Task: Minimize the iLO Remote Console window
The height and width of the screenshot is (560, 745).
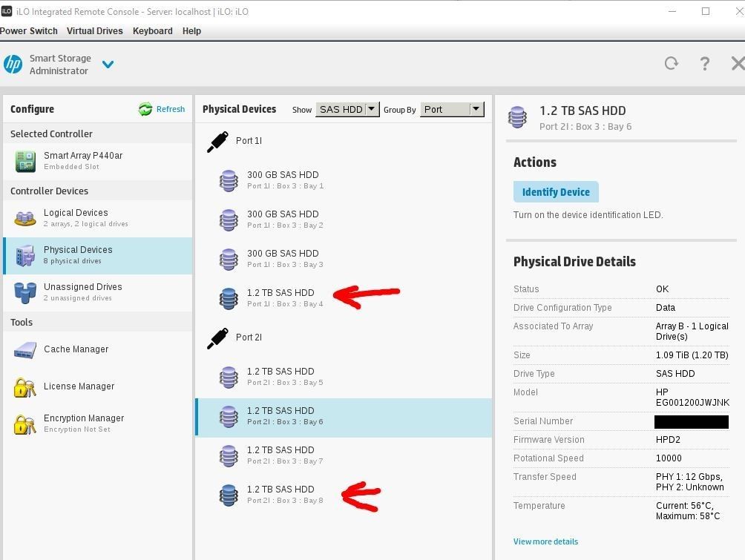Action: (672, 11)
